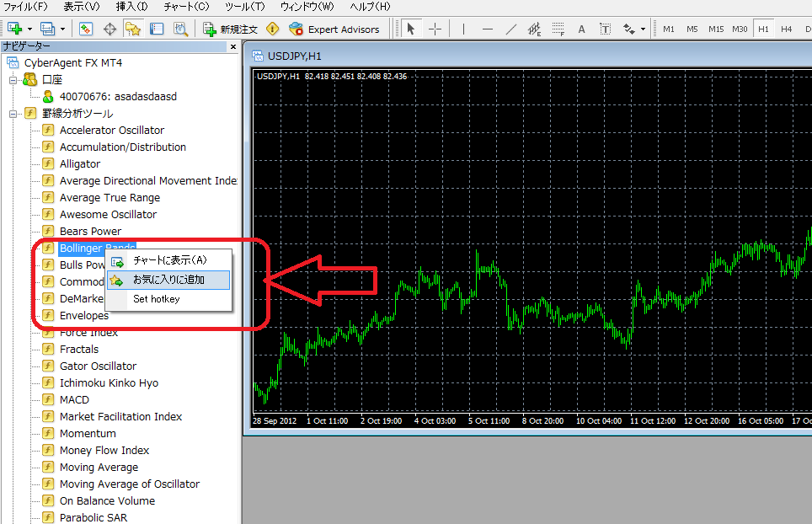Select the Crosshair tool
812x524 pixels.
435,29
